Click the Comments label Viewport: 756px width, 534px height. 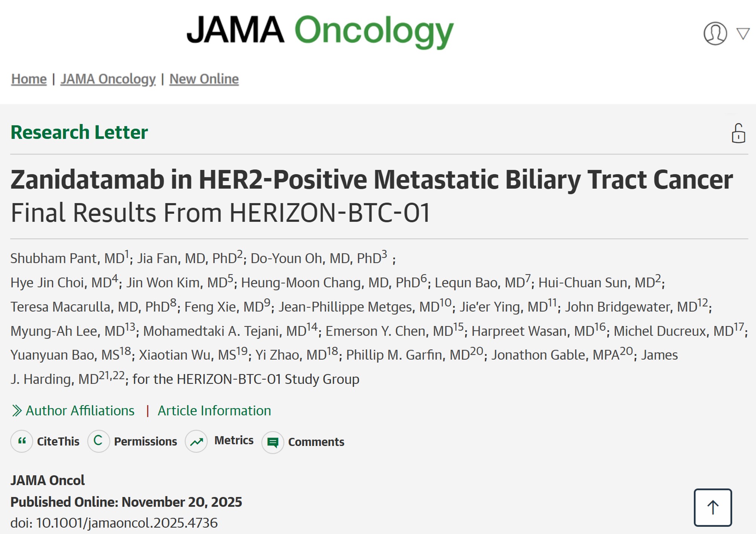[x=316, y=442]
